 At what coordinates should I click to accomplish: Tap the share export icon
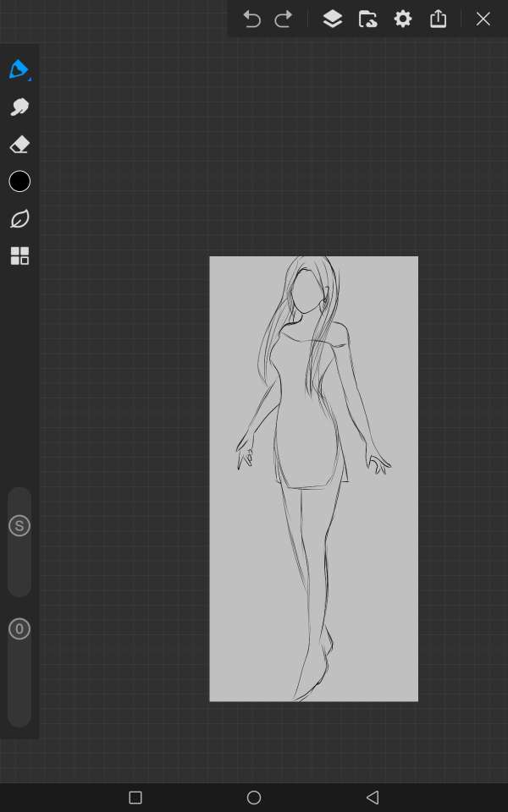tap(438, 19)
